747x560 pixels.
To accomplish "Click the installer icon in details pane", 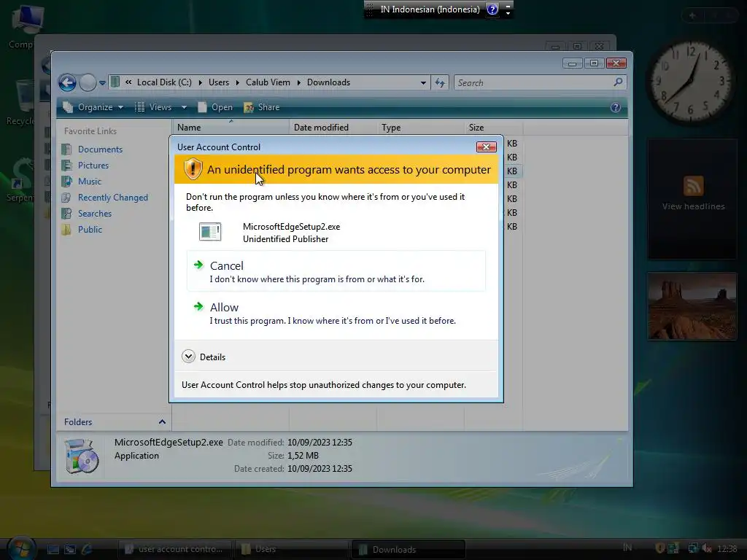I will 82,456.
